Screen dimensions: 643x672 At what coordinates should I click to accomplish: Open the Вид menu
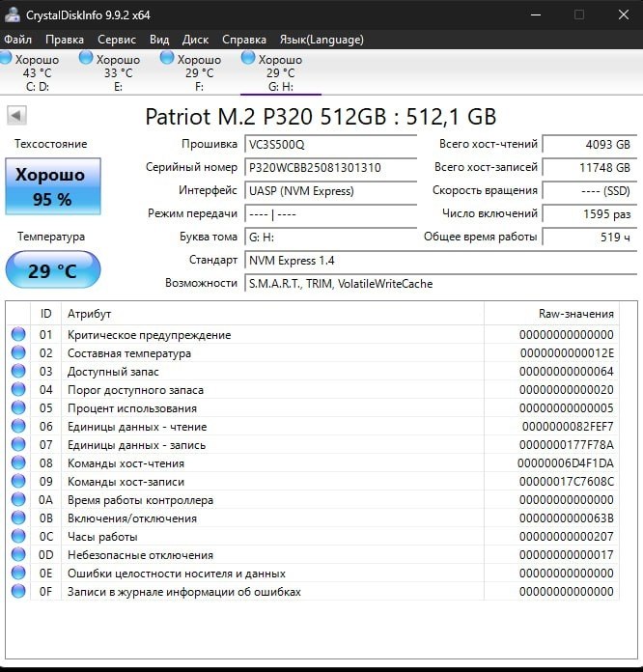click(159, 40)
